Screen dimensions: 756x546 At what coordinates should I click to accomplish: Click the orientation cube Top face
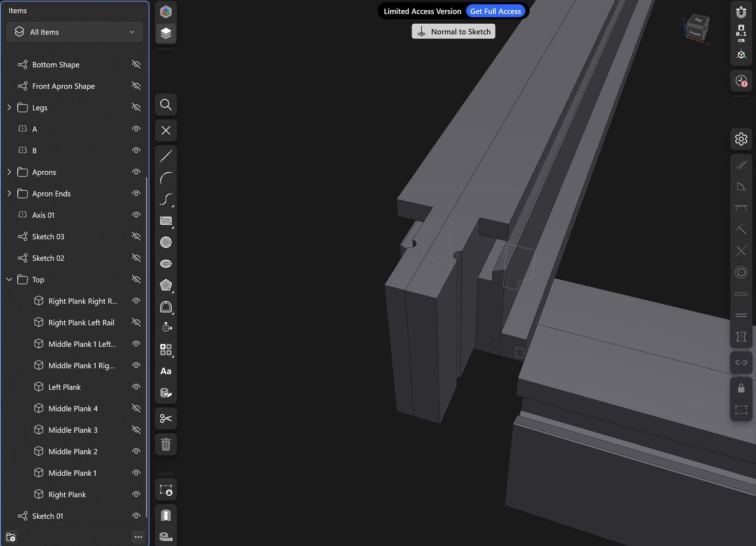[698, 20]
